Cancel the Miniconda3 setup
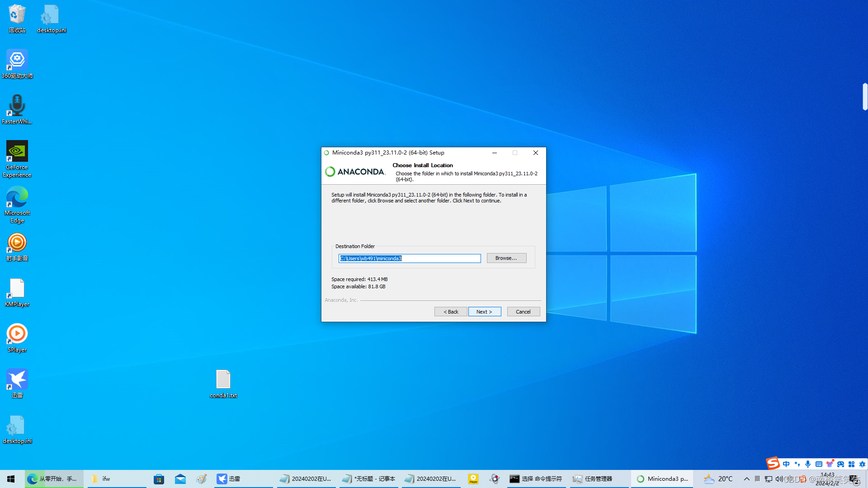Viewport: 868px width, 488px height. point(523,312)
